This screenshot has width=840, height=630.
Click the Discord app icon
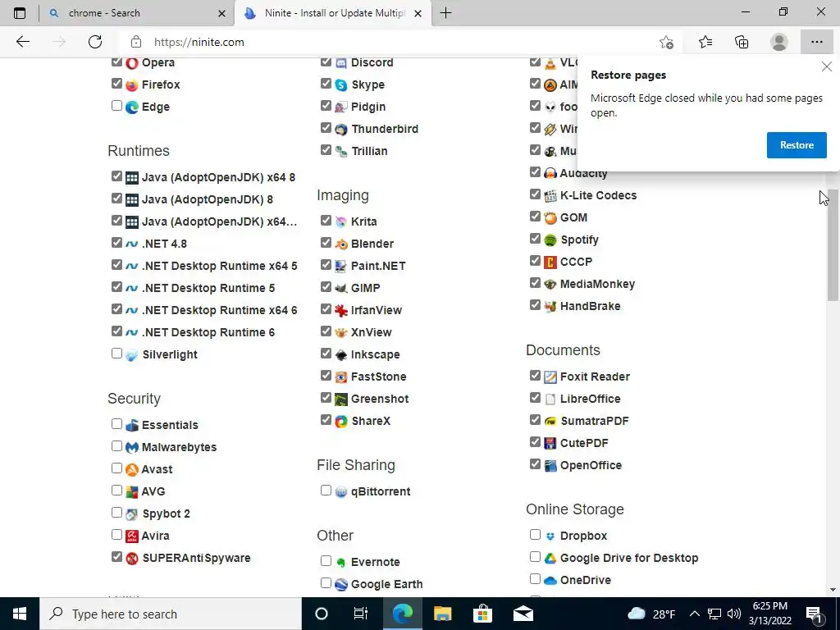tap(341, 62)
